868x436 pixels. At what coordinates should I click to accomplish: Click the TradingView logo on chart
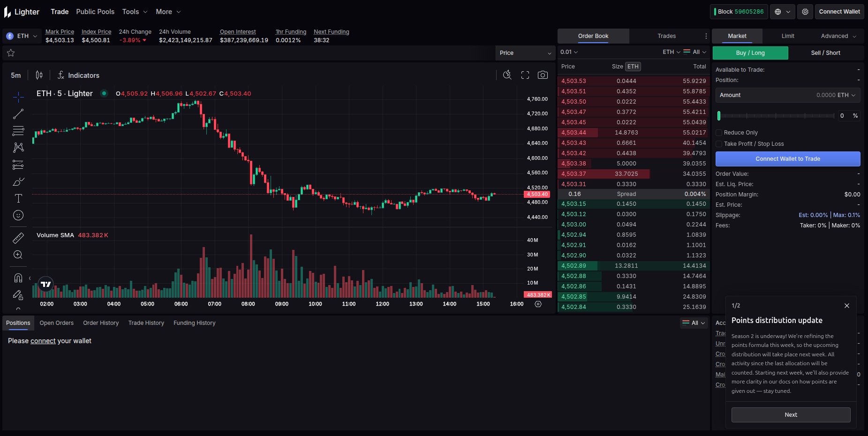tap(46, 284)
